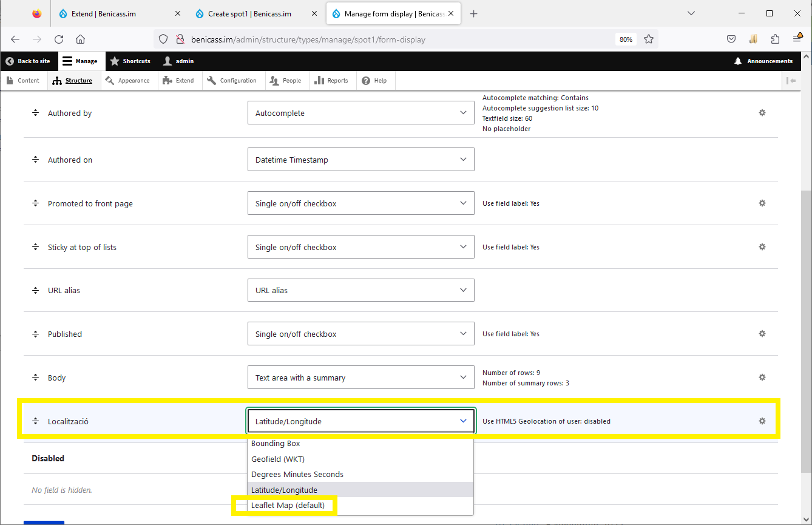812x525 pixels.
Task: Click the vertical page scrollbar
Action: coord(807,331)
